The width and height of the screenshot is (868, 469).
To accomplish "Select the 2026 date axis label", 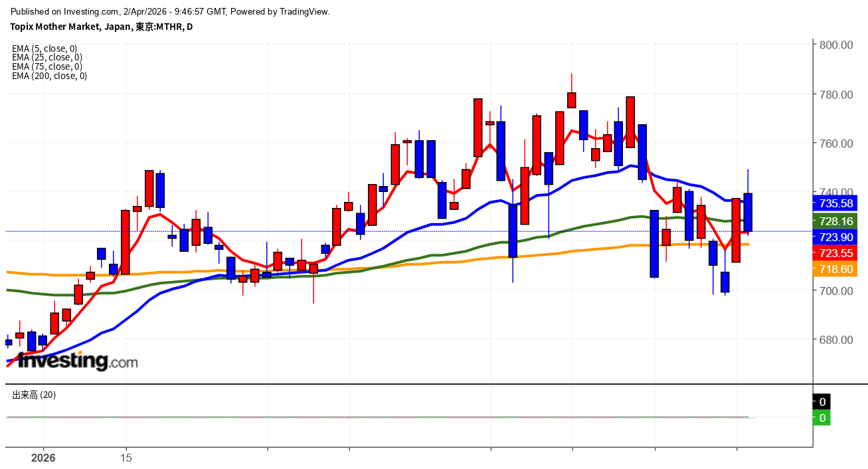I will coord(43,458).
